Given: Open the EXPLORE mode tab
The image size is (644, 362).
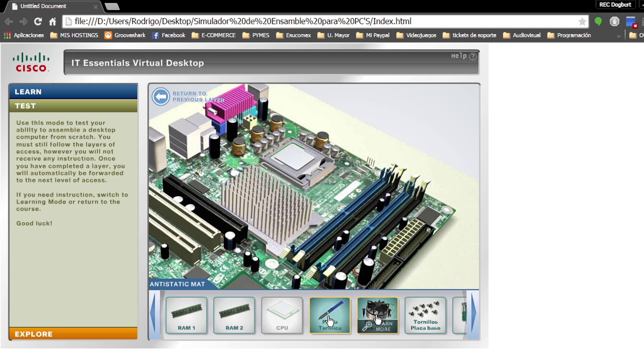Looking at the screenshot, I should (73, 334).
